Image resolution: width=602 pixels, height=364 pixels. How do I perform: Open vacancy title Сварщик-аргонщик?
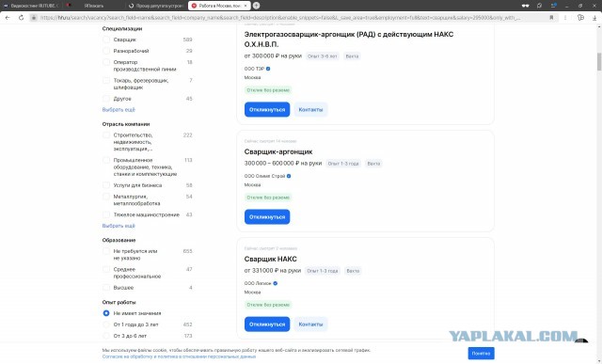278,151
